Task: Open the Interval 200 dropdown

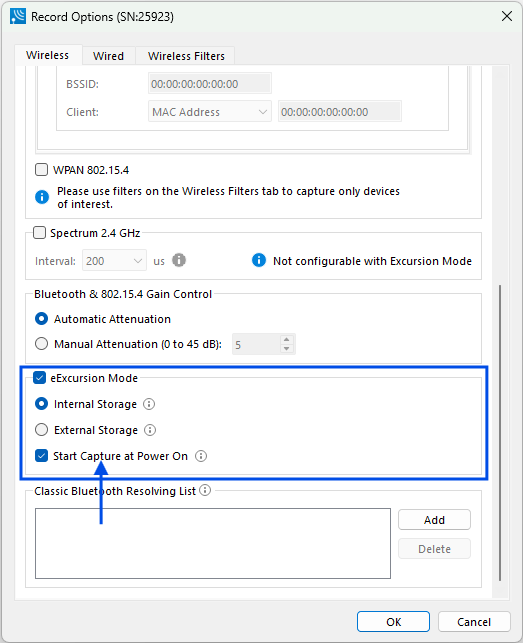Action: (114, 260)
